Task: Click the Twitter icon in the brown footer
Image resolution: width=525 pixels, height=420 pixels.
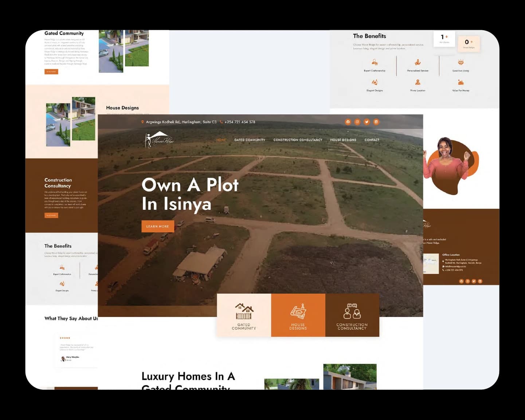Action: pos(474,281)
